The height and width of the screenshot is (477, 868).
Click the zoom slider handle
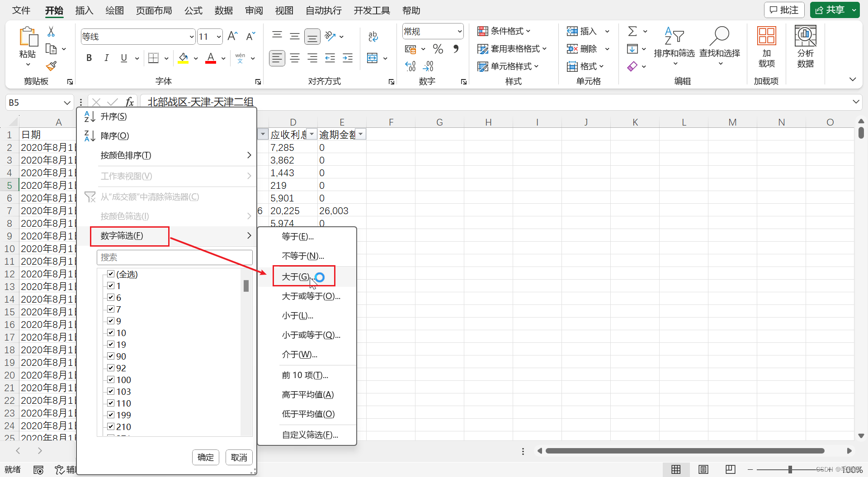click(790, 470)
